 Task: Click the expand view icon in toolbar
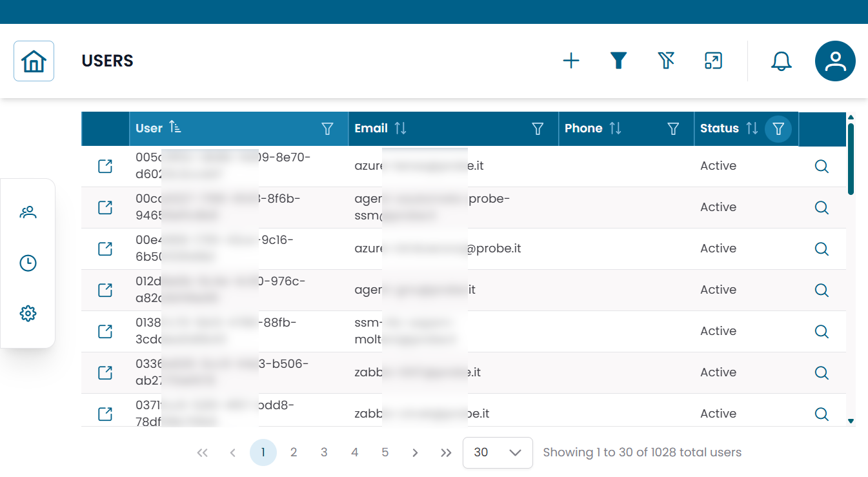pyautogui.click(x=713, y=61)
